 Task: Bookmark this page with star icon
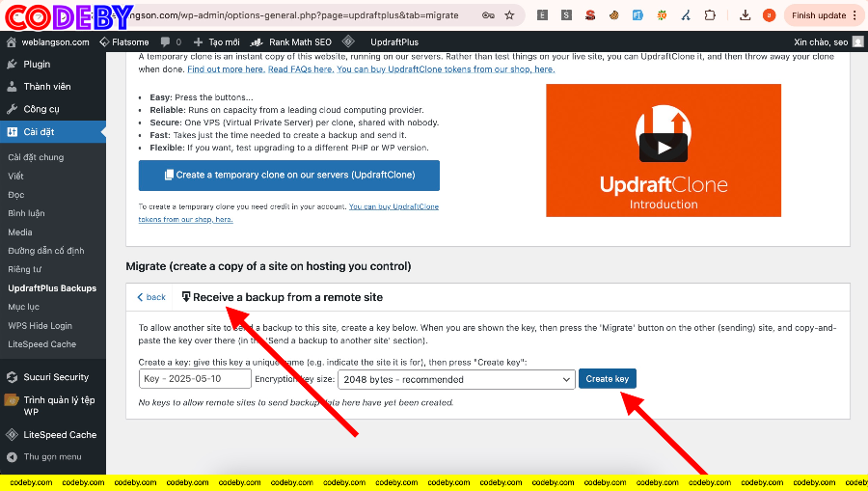pos(509,15)
